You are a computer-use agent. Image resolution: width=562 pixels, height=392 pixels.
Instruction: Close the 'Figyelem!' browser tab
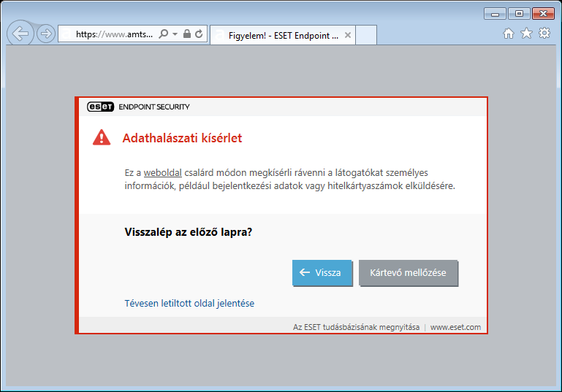click(x=348, y=35)
